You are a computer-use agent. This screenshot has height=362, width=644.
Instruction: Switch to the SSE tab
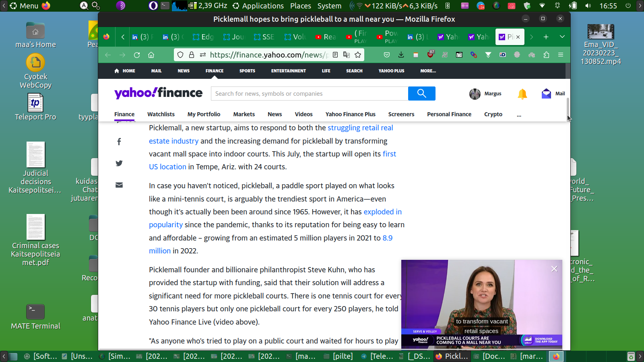coord(264,37)
